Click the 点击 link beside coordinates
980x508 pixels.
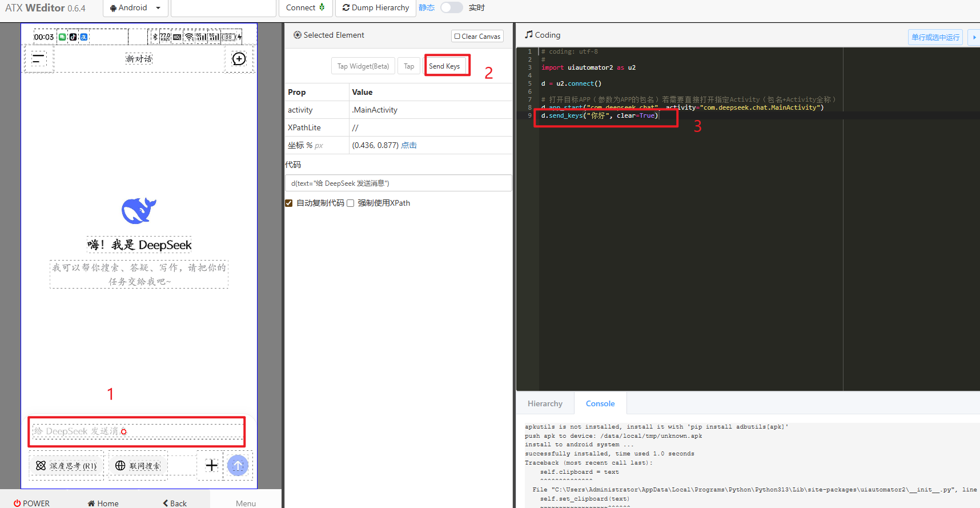tap(409, 145)
